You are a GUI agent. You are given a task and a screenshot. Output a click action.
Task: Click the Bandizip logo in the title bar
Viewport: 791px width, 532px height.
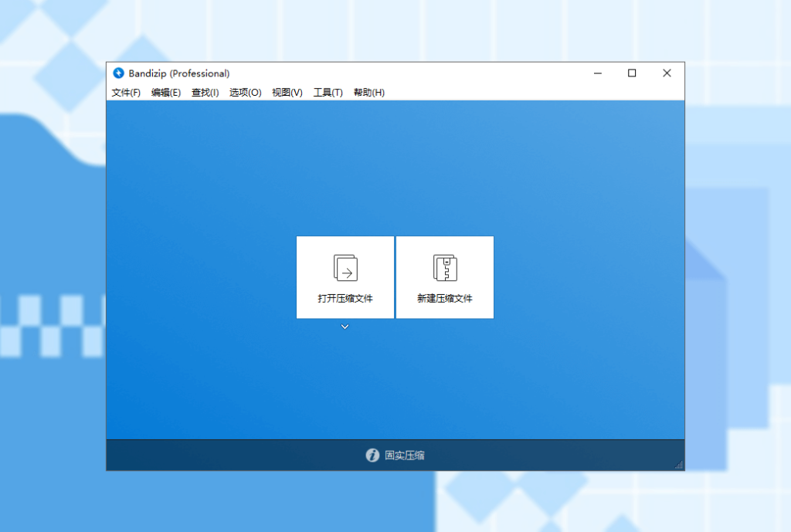[118, 73]
